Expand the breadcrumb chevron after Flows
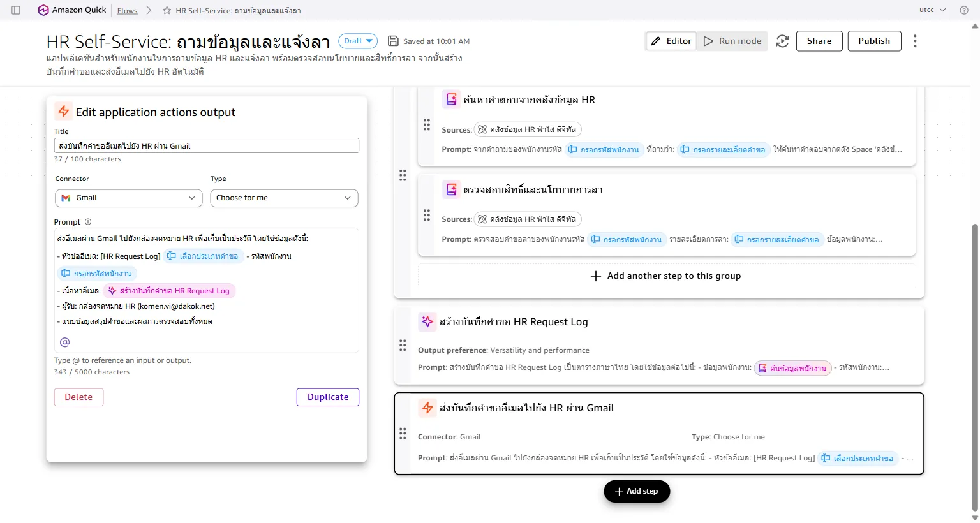980x523 pixels. (x=149, y=10)
